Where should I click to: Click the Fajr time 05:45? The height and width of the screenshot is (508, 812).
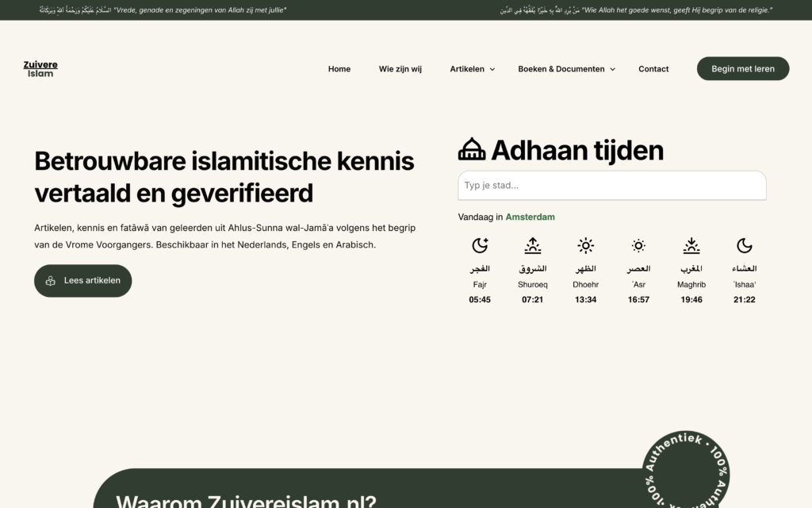pyautogui.click(x=480, y=299)
